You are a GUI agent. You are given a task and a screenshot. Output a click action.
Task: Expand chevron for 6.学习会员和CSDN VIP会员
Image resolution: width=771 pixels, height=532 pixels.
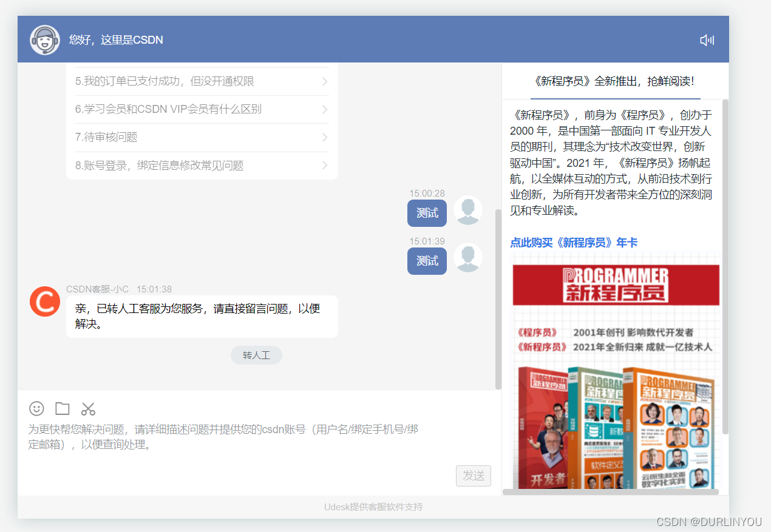(x=325, y=109)
